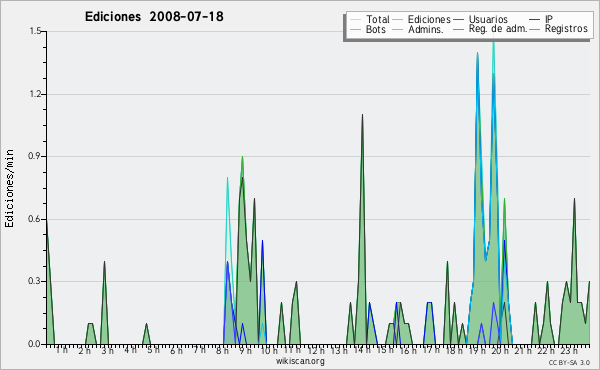Click the '22 h' x-axis label
The width and height of the screenshot is (600, 370).
click(546, 350)
